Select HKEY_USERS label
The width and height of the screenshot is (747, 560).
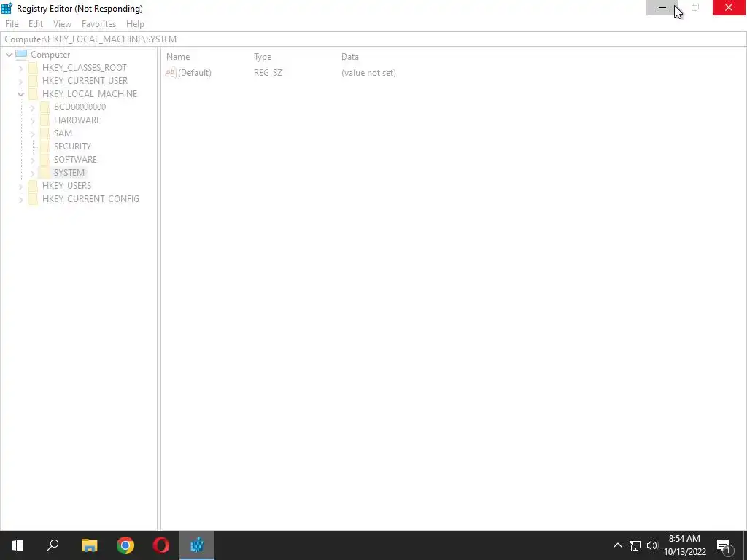click(x=66, y=185)
